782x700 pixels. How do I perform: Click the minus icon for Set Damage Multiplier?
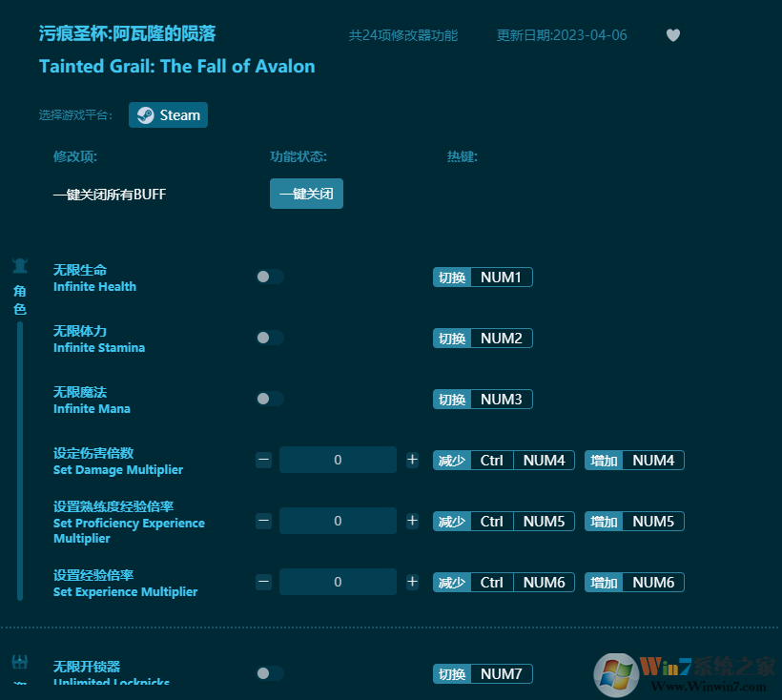[264, 460]
